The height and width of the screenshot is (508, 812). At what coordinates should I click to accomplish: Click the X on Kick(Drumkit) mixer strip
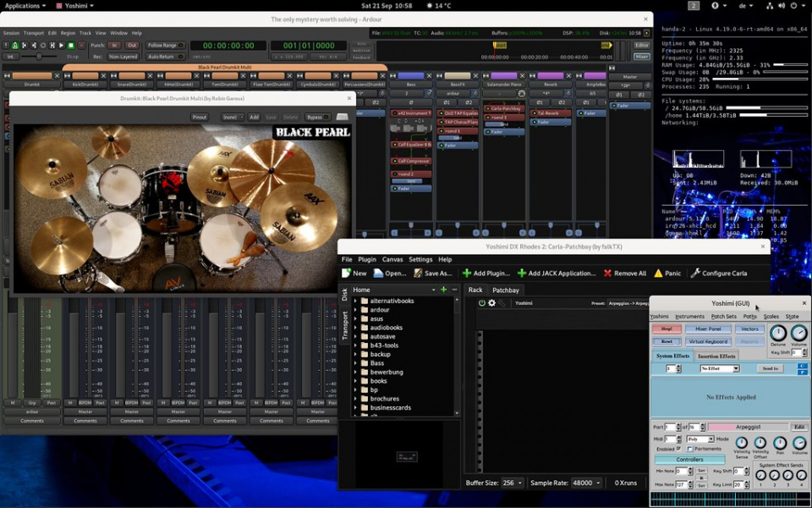103,75
